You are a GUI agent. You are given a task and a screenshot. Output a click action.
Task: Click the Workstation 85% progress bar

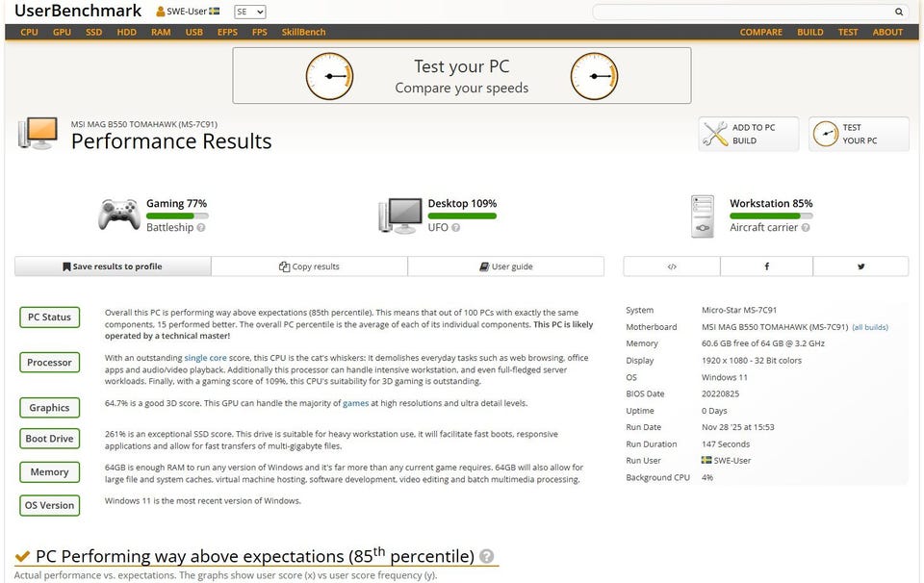764,216
